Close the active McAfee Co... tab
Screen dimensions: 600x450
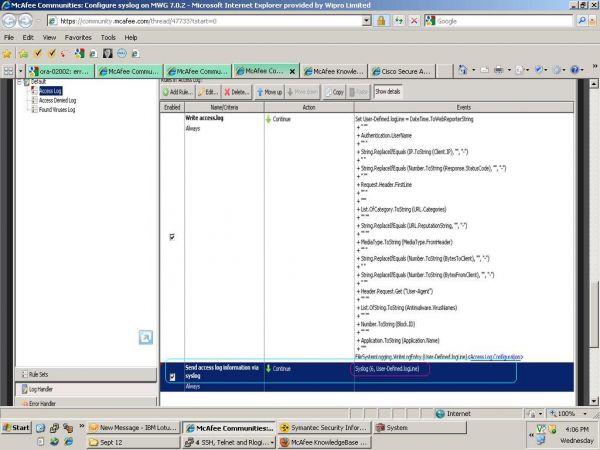tap(292, 71)
